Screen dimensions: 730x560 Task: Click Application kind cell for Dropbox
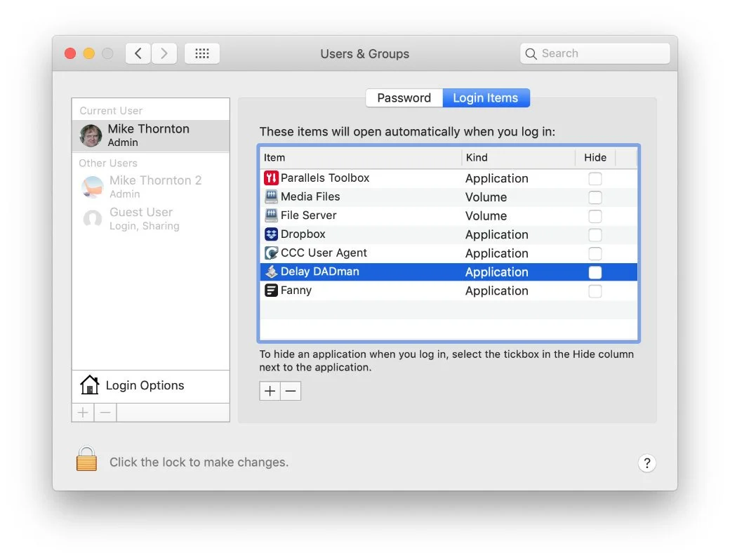[497, 234]
